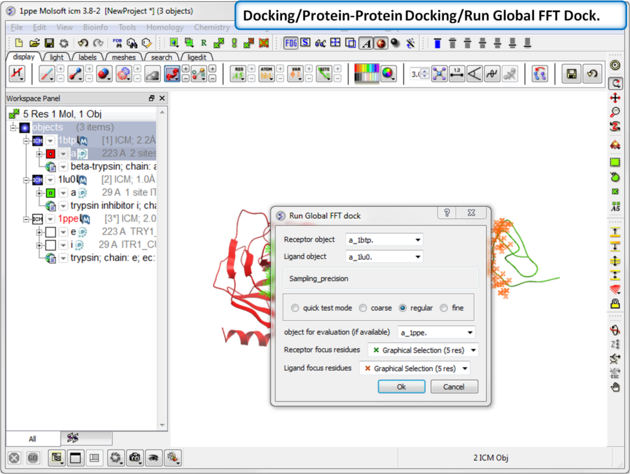
Task: Click the save image floppy icon in display tab
Action: click(x=571, y=74)
